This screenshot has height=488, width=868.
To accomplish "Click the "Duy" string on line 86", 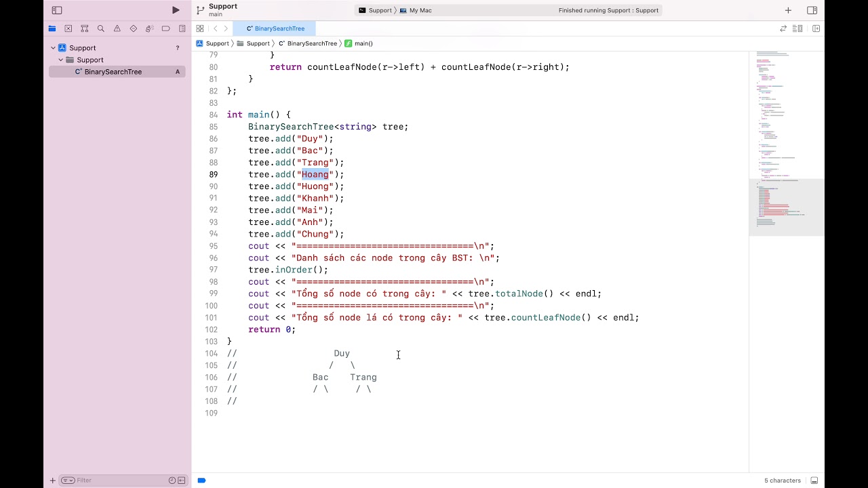I will coord(310,138).
